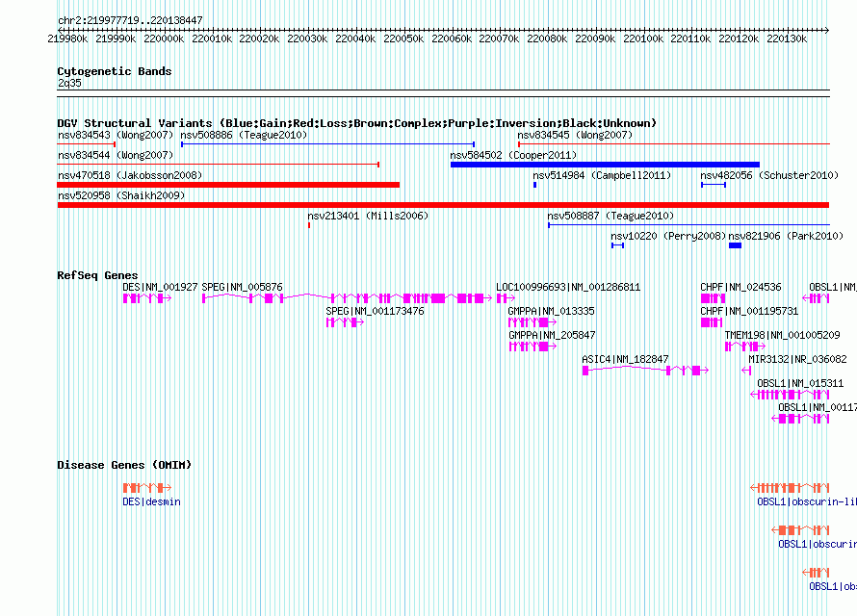Open the OBSL1|NM_015311 gene label
This screenshot has width=857, height=616.
point(800,383)
